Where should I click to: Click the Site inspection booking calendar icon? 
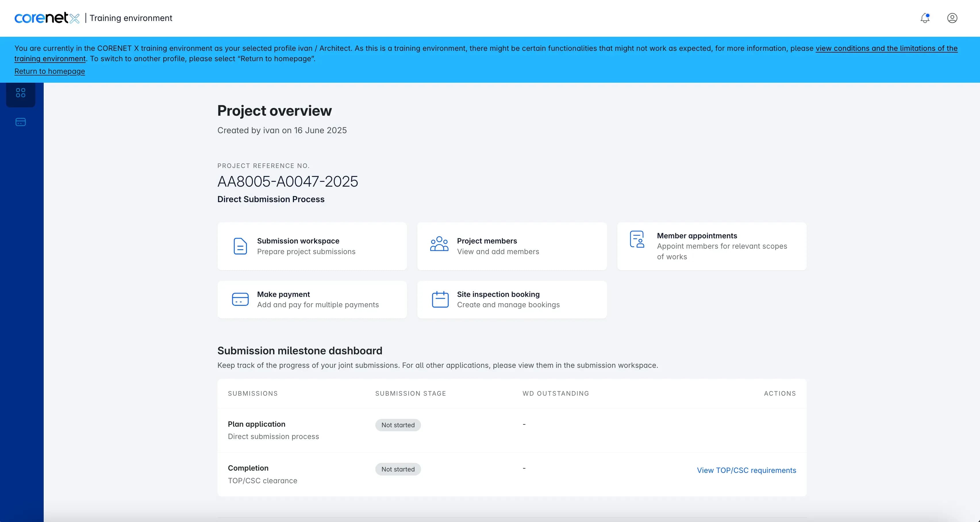(440, 299)
